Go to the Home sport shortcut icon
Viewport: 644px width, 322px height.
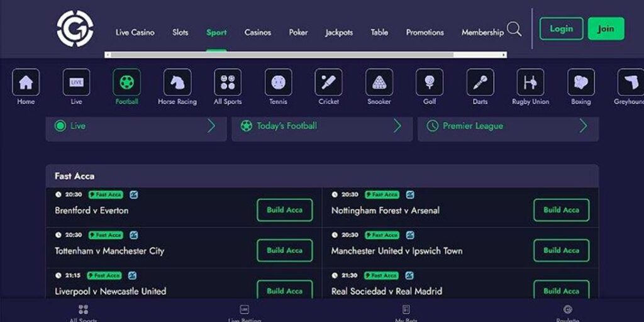pos(26,82)
